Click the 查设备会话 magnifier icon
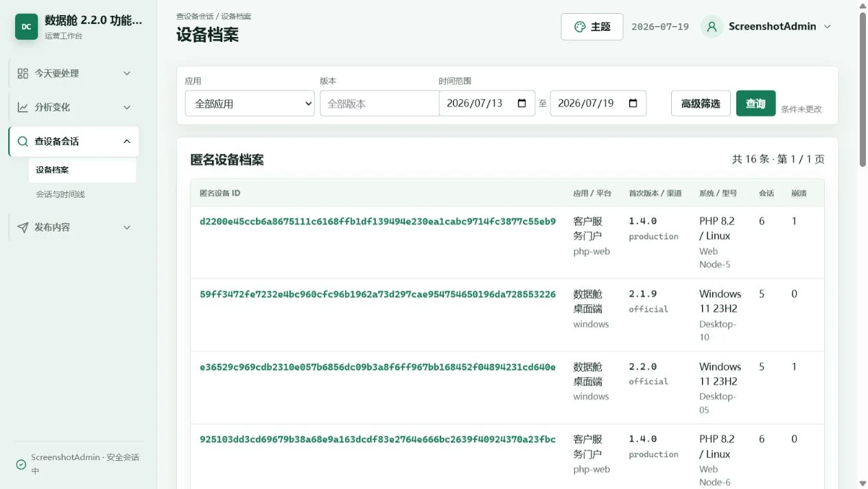Viewport: 868px width, 489px height. (23, 141)
